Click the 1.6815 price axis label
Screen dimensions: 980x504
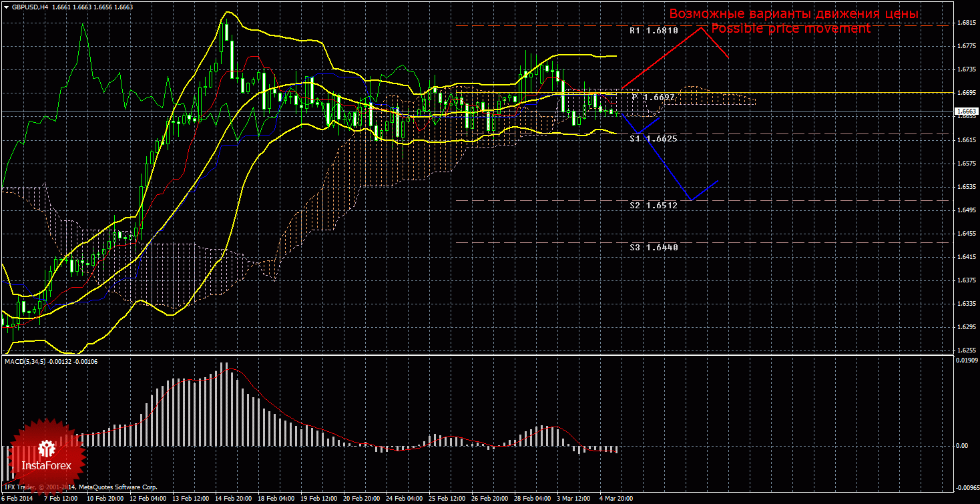point(966,22)
